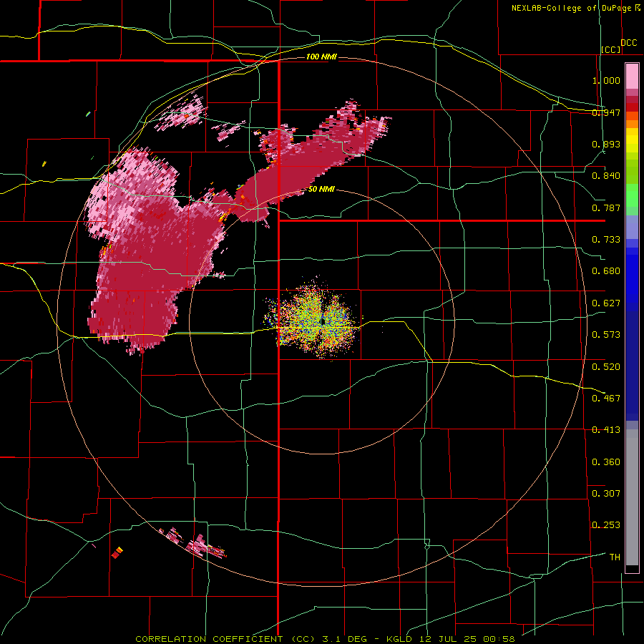Viewport: 644px width, 644px height.
Task: Select the 0.787 scale value
Action: pos(606,208)
